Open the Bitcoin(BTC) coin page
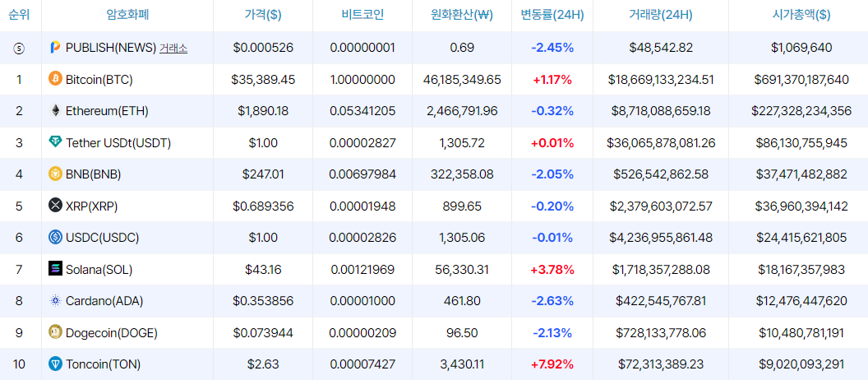This screenshot has width=868, height=380. [x=99, y=80]
